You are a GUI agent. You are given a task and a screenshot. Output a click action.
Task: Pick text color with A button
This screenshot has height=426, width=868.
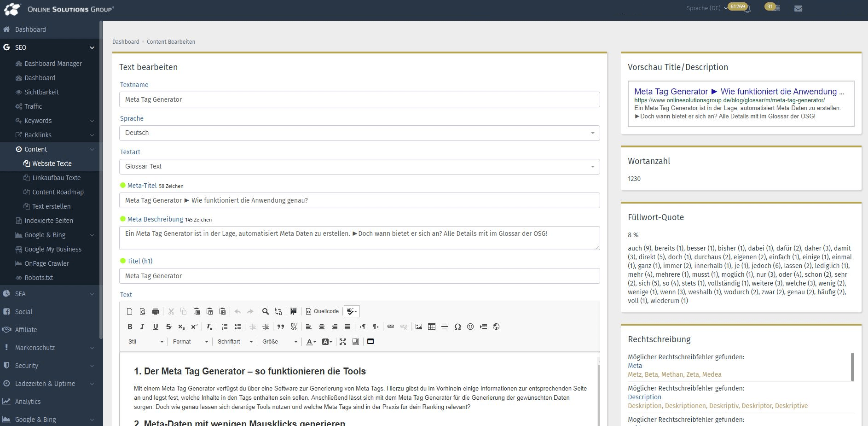[311, 342]
